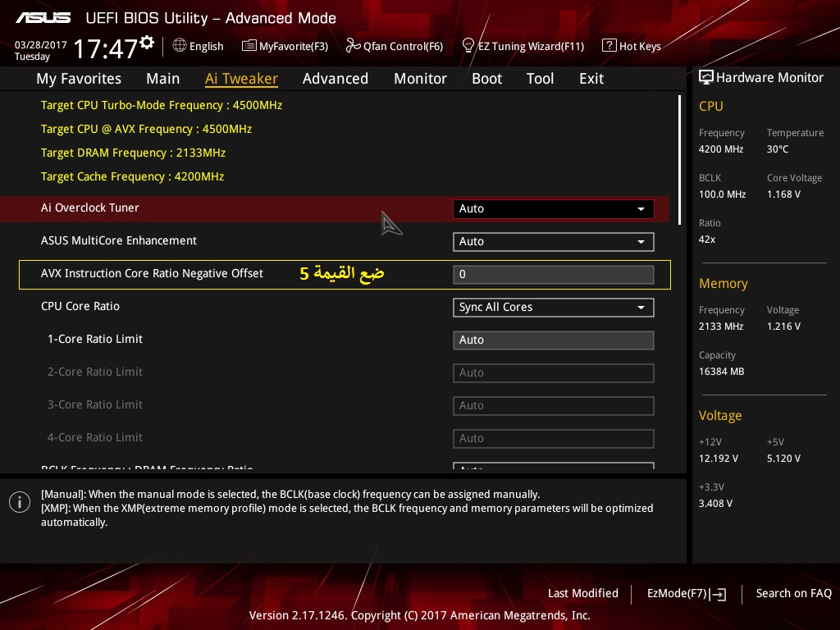The image size is (840, 630).
Task: Click the +5V value 5.120 V
Action: 783,459
